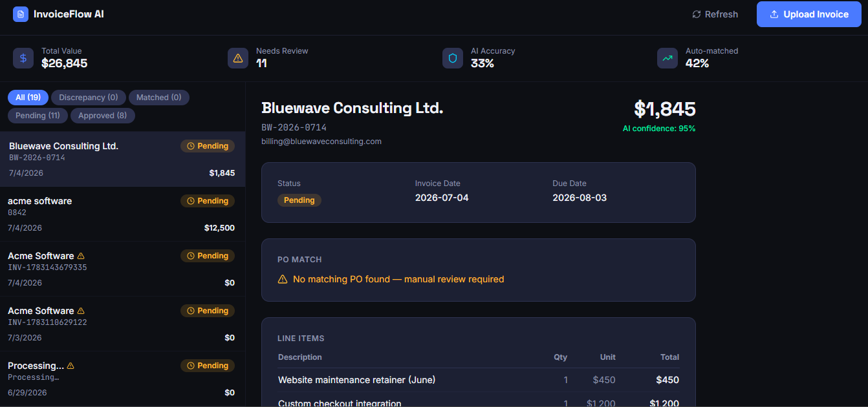The width and height of the screenshot is (868, 407).
Task: Click the Total Value $26,845 figure
Action: pyautogui.click(x=65, y=63)
